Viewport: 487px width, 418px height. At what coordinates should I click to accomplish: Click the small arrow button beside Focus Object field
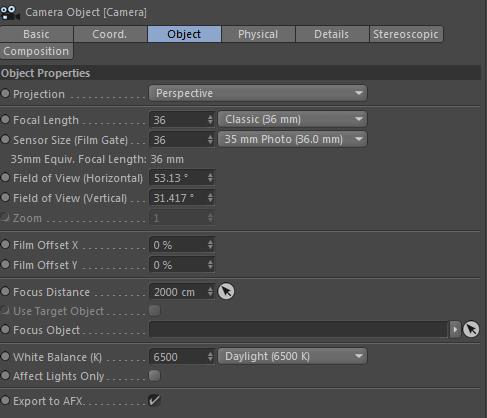click(x=455, y=330)
